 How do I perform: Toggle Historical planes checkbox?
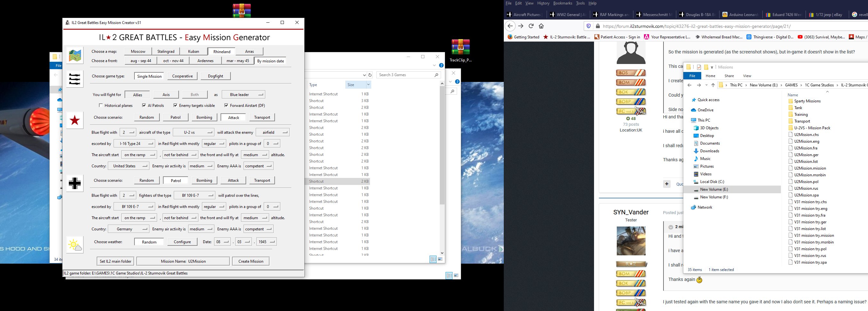click(x=101, y=106)
